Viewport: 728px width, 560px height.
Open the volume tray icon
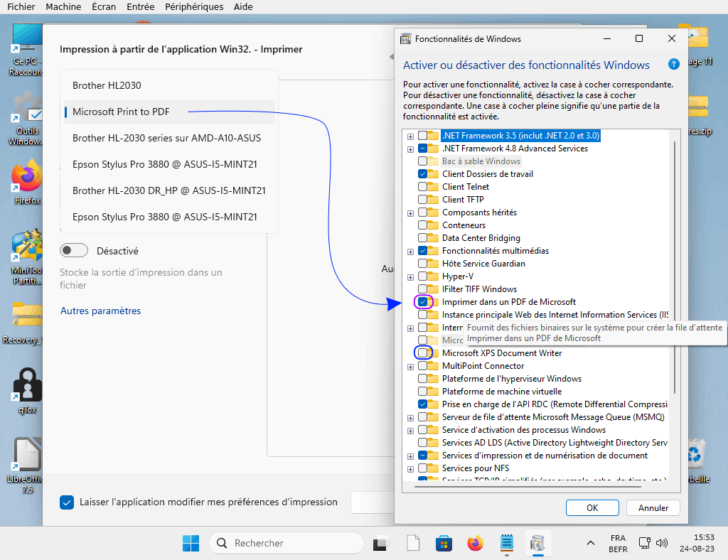click(662, 543)
